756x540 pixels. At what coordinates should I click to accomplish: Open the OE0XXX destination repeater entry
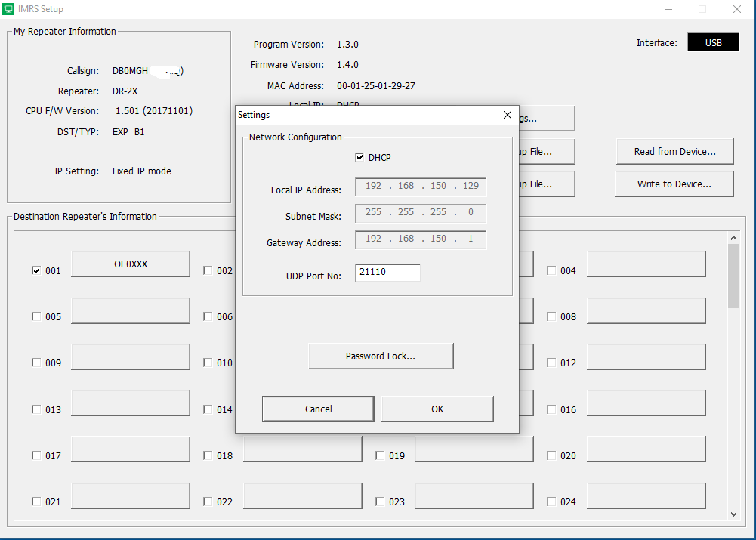coord(130,264)
